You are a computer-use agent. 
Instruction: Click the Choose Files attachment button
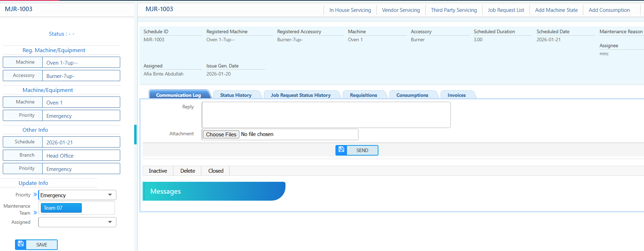(x=221, y=135)
